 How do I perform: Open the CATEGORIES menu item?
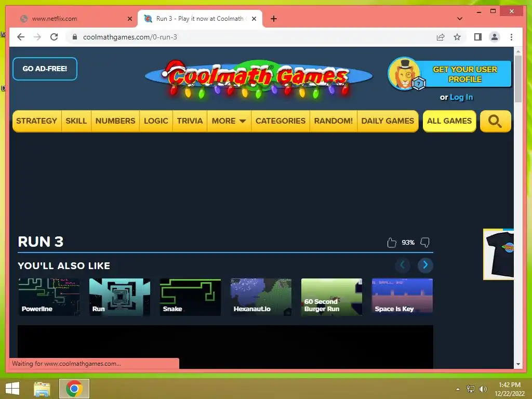click(x=281, y=121)
